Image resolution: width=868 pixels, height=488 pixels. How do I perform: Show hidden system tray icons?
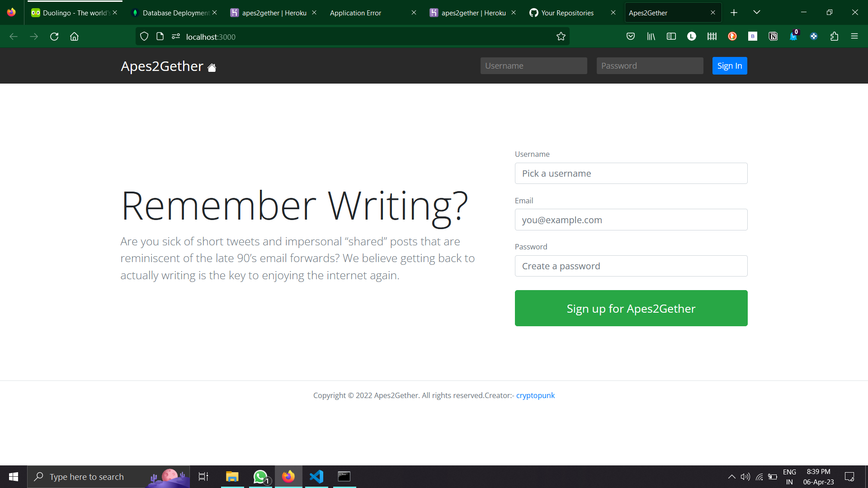[731, 477]
